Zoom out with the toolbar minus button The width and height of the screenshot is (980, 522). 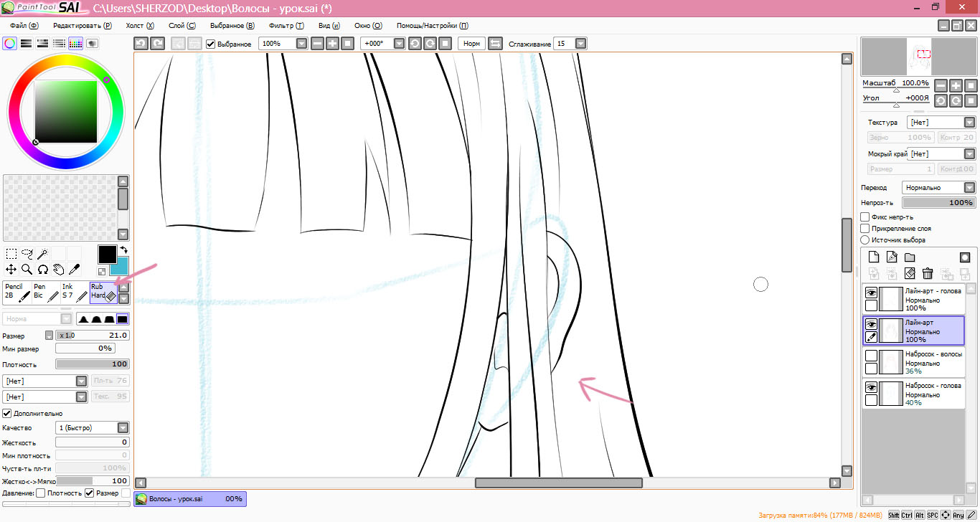coord(318,44)
